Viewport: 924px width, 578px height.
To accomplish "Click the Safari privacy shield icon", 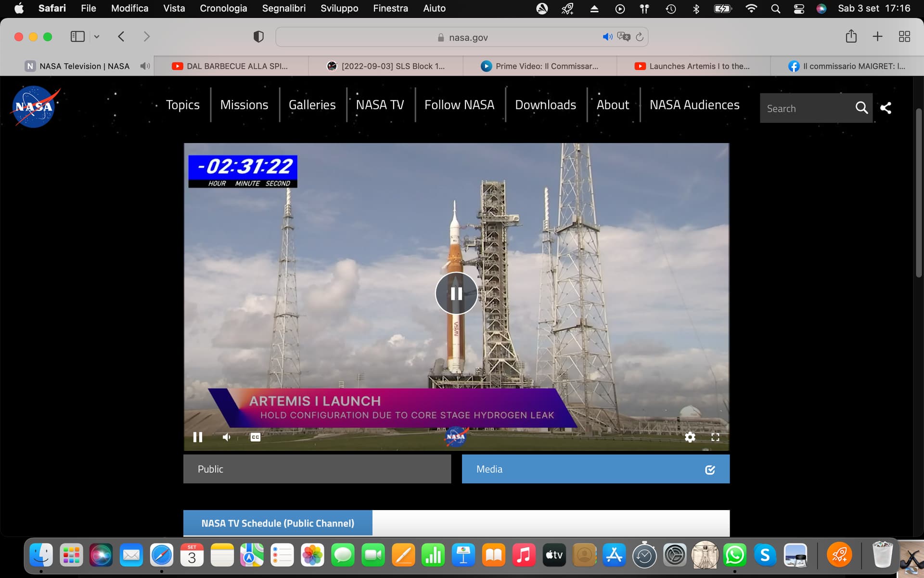I will 258,37.
